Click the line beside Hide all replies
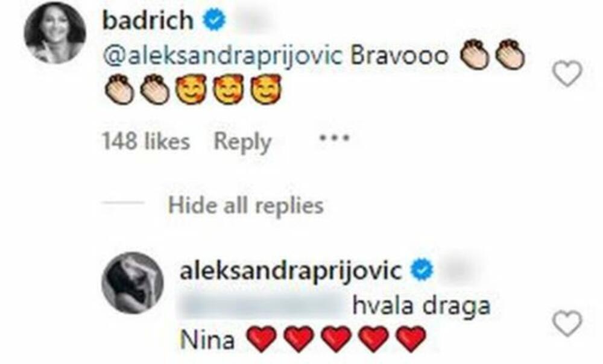Screen dimensions: 603x364 click(122, 203)
